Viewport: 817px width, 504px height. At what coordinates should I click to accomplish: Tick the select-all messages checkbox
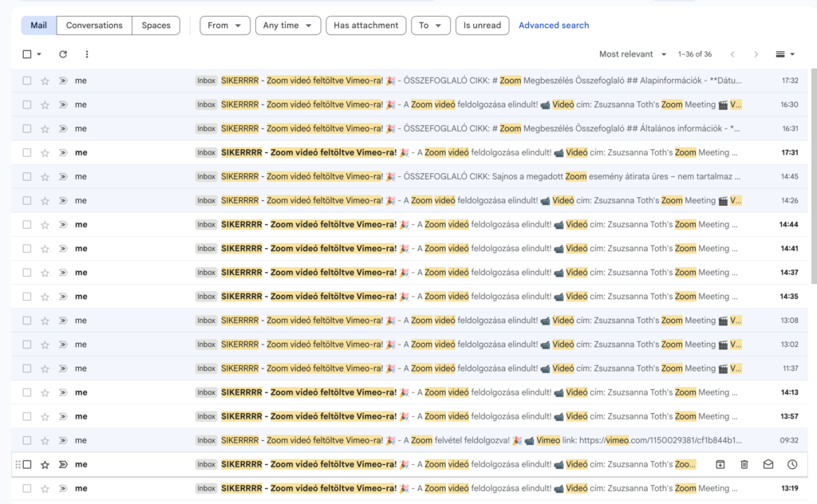coord(26,53)
